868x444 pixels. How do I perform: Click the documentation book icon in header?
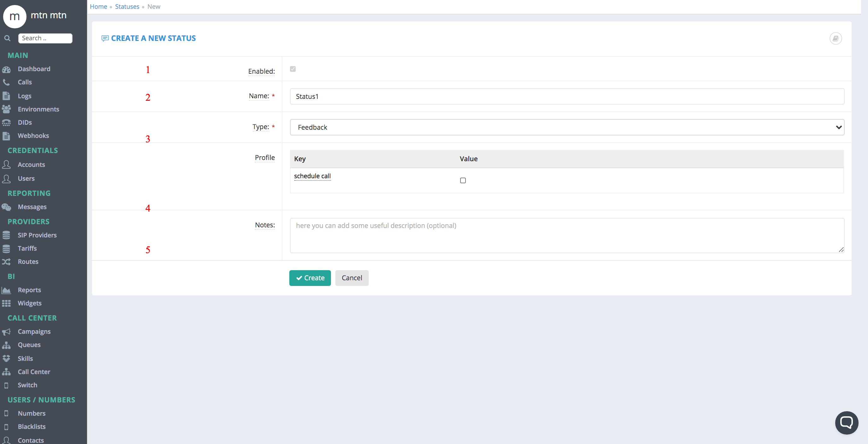click(835, 38)
